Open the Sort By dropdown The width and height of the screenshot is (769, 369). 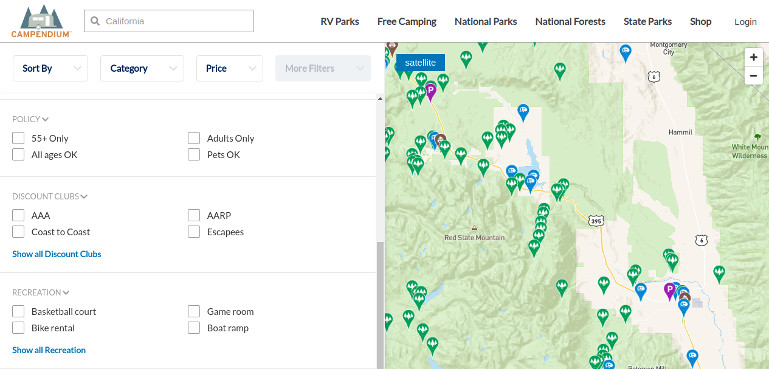tap(51, 68)
